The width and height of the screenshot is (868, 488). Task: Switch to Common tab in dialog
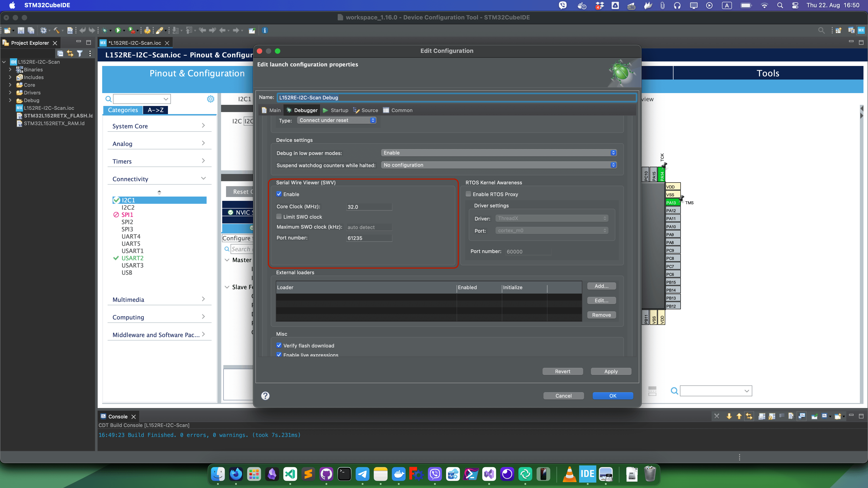398,110
